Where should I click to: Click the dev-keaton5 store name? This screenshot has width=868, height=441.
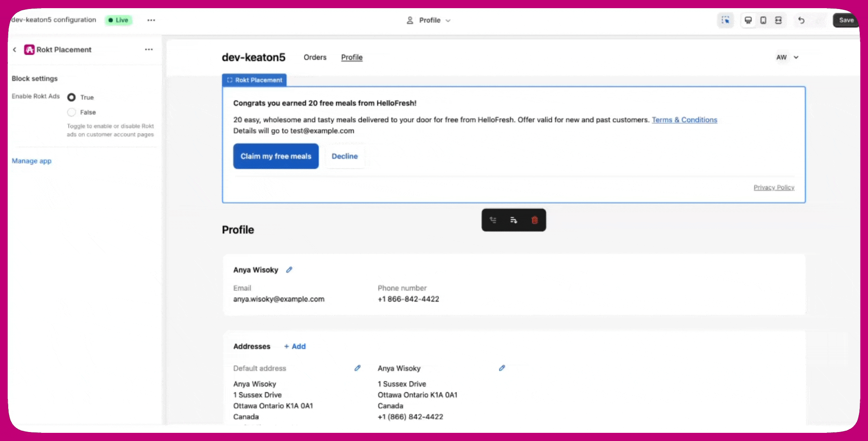(253, 58)
